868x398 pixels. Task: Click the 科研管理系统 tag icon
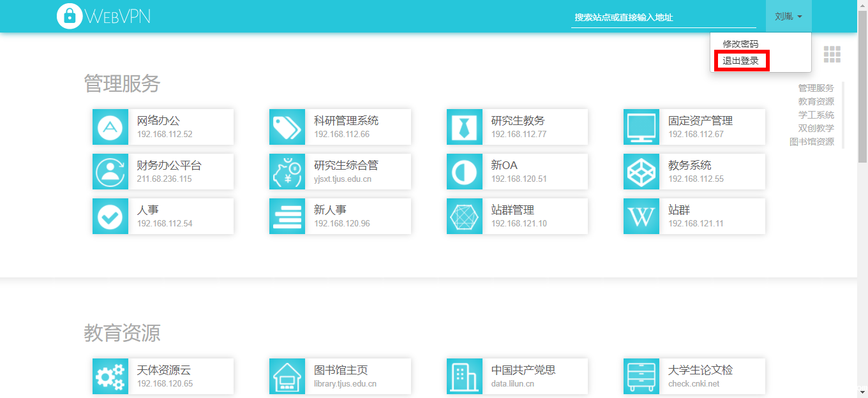click(x=287, y=127)
